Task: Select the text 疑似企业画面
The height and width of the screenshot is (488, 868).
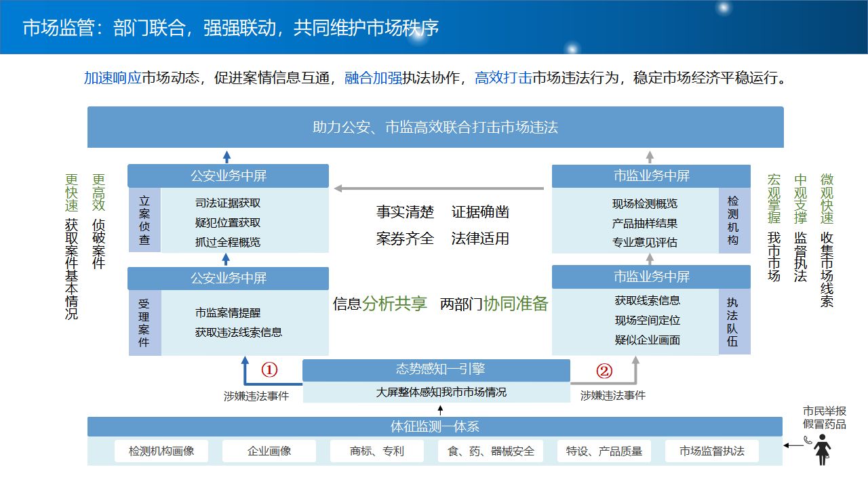Action: 648,340
